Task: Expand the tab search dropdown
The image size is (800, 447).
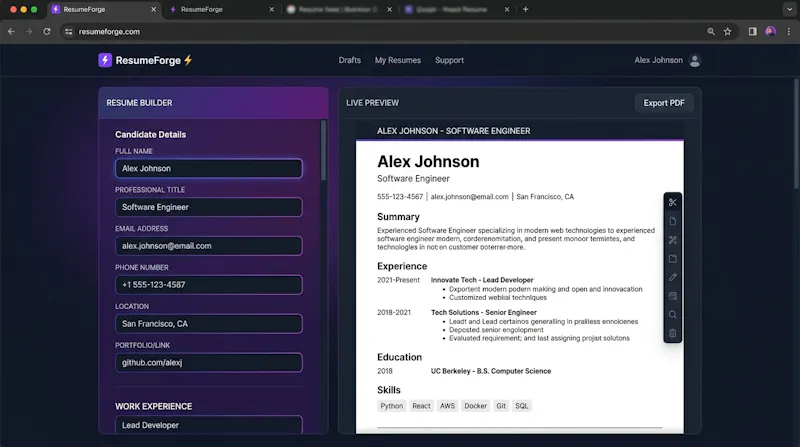Action: click(x=789, y=9)
